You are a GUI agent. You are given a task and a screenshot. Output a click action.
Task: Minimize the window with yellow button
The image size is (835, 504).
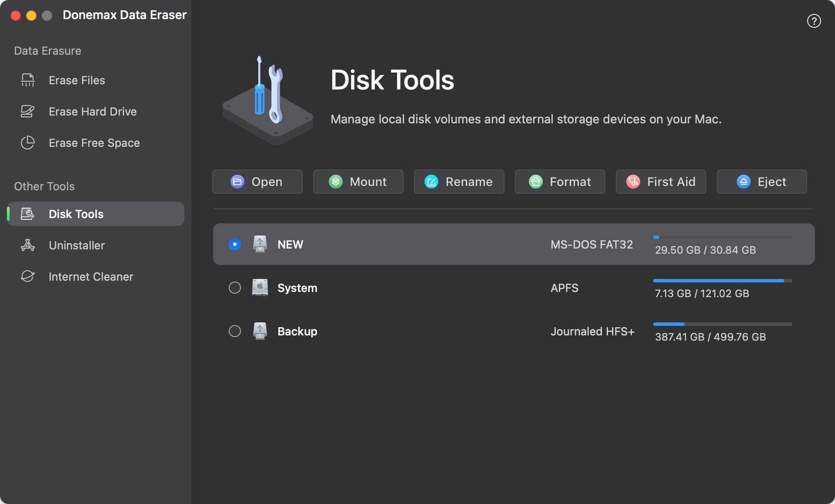coord(31,16)
